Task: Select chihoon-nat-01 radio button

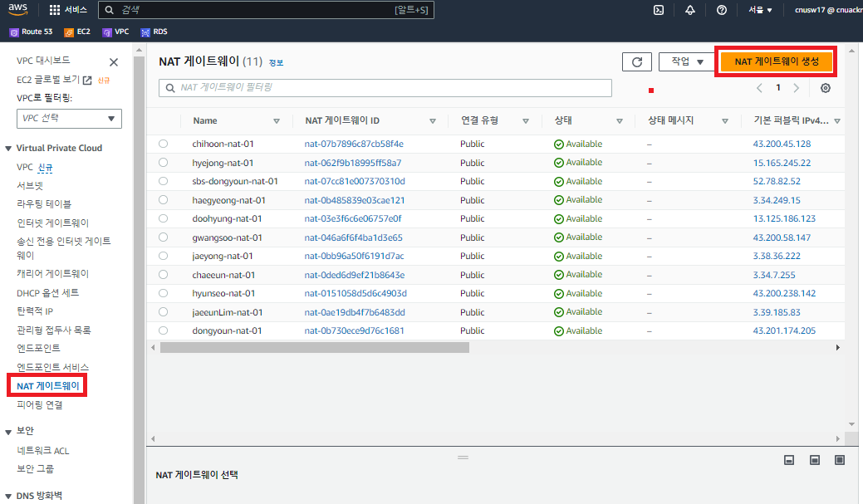Action: pos(163,144)
